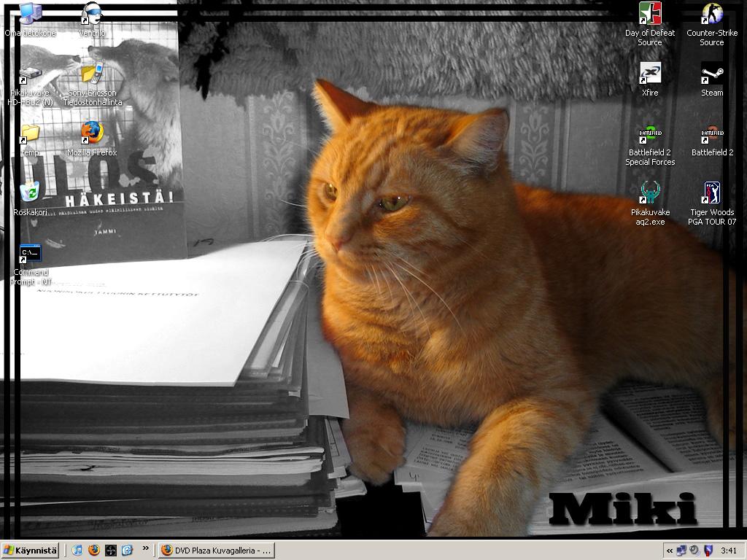This screenshot has height=560, width=747.
Task: Open the Käynnistä start menu
Action: point(30,551)
